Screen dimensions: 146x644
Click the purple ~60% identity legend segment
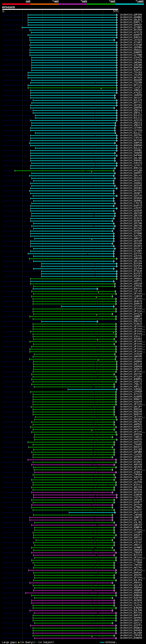click(x=73, y=4)
